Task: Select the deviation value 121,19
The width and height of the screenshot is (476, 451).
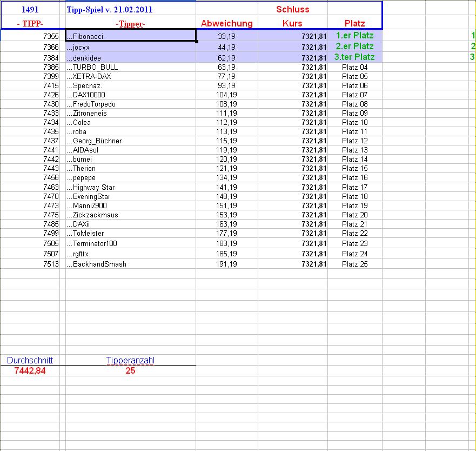Action: (x=226, y=168)
